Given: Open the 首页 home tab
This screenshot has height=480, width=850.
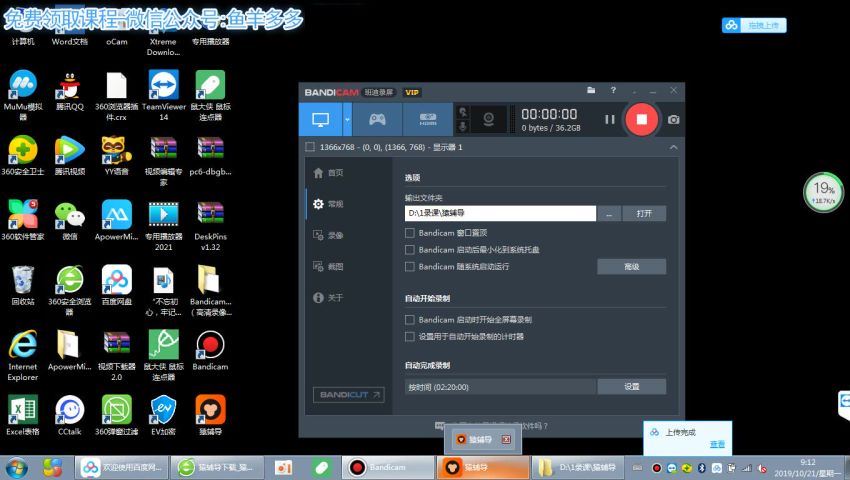Looking at the screenshot, I should 329,173.
